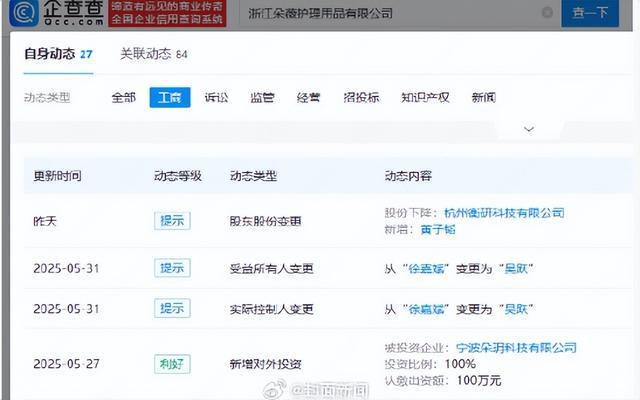Select the 全部 type filter
The image size is (640, 400).
[x=123, y=98]
